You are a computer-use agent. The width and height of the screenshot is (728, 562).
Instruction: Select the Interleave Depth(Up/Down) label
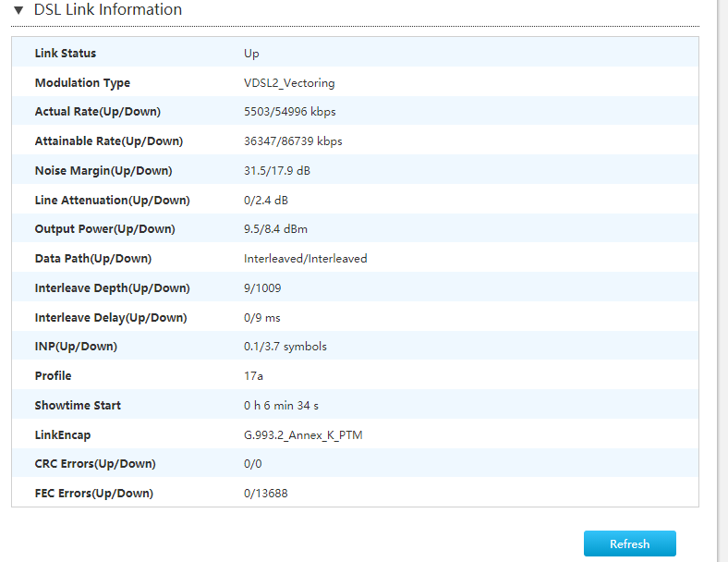pos(113,288)
